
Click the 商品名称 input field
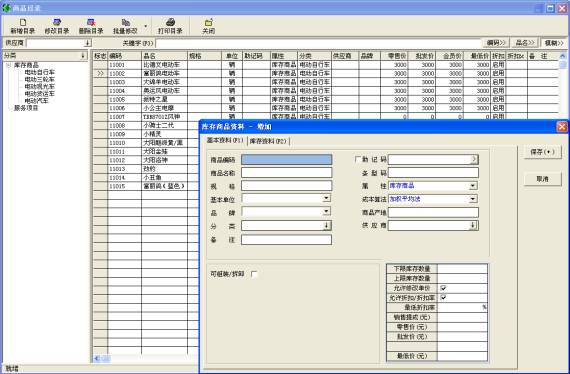[286, 173]
